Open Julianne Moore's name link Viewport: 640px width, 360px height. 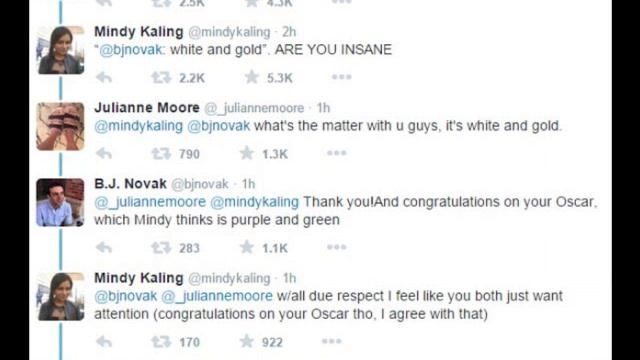click(147, 108)
